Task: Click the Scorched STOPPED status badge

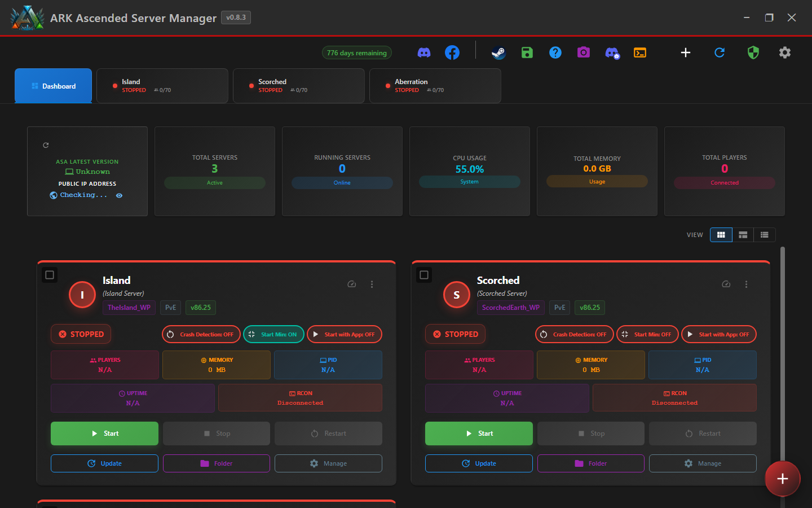Action: [x=456, y=334]
